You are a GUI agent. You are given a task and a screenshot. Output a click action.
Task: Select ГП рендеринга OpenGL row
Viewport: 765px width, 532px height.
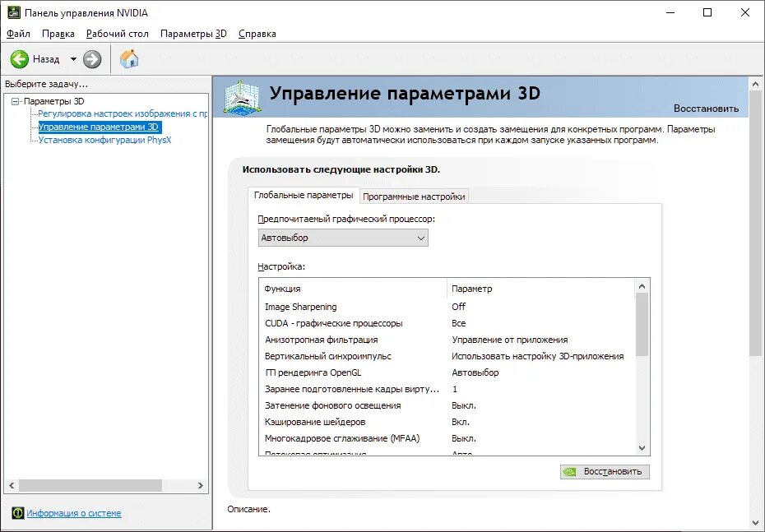pyautogui.click(x=447, y=372)
